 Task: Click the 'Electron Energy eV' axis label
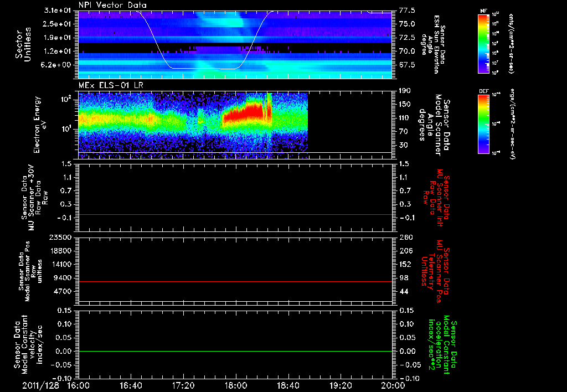click(40, 125)
